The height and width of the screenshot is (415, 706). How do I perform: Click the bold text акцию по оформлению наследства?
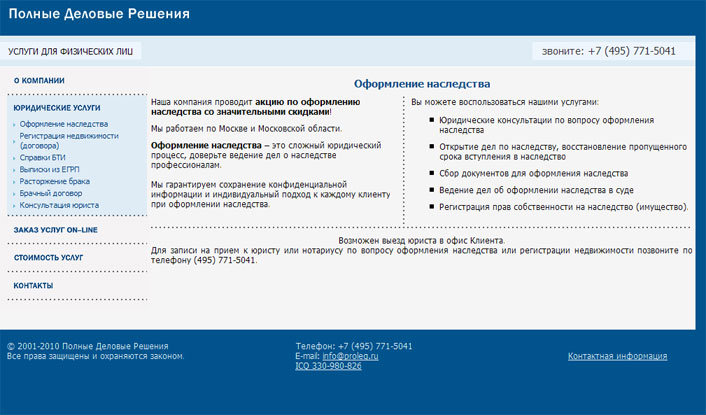(256, 107)
